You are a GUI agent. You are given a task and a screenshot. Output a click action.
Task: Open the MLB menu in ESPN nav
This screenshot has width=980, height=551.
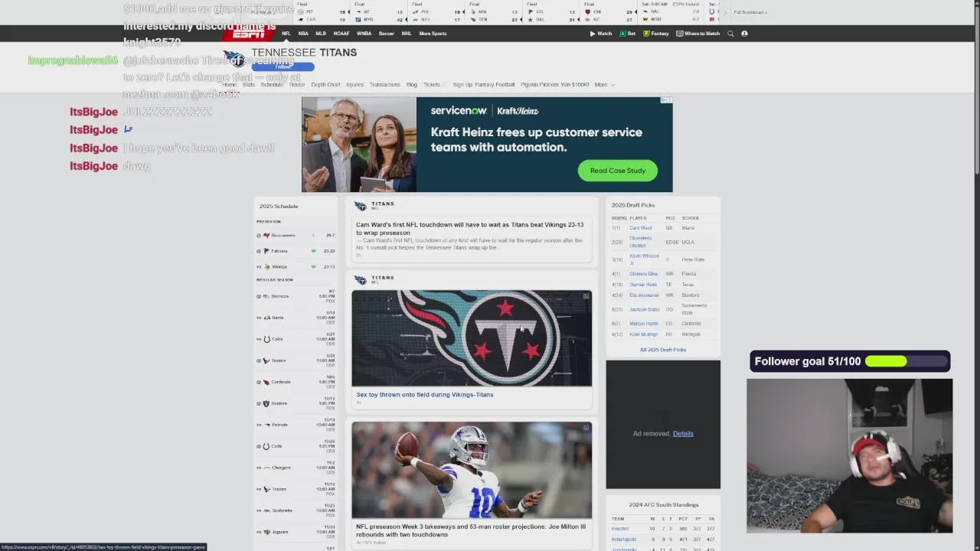pos(321,34)
